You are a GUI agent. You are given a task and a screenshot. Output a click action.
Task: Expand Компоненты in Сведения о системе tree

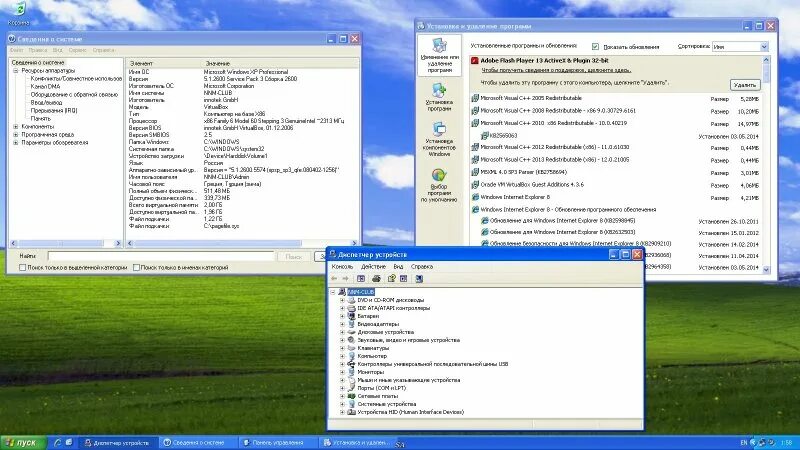tap(16, 127)
